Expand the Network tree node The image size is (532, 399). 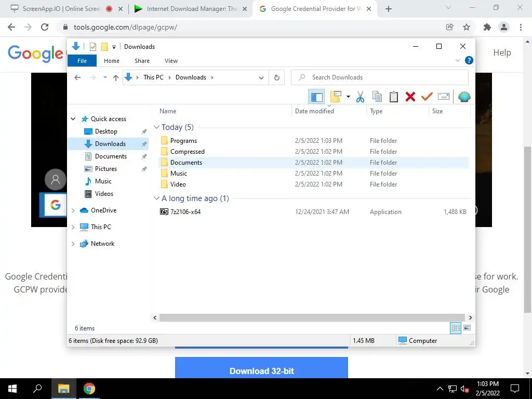(x=73, y=244)
